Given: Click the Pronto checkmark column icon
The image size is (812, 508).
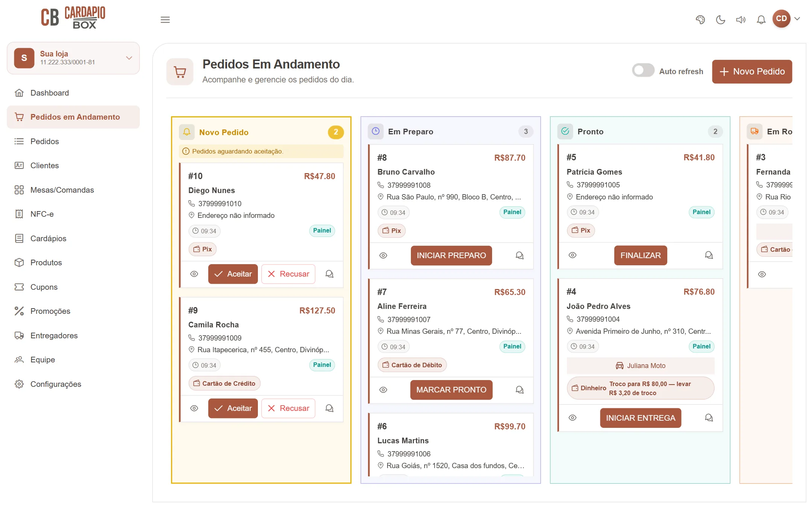Looking at the screenshot, I should point(565,131).
